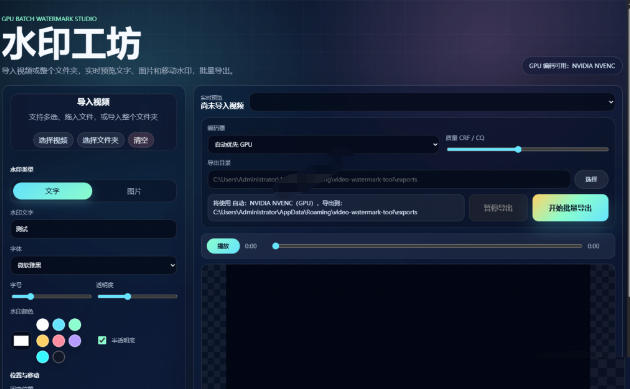Switch to the 文字 watermark tab
Image resolution: width=630 pixels, height=389 pixels.
point(53,191)
